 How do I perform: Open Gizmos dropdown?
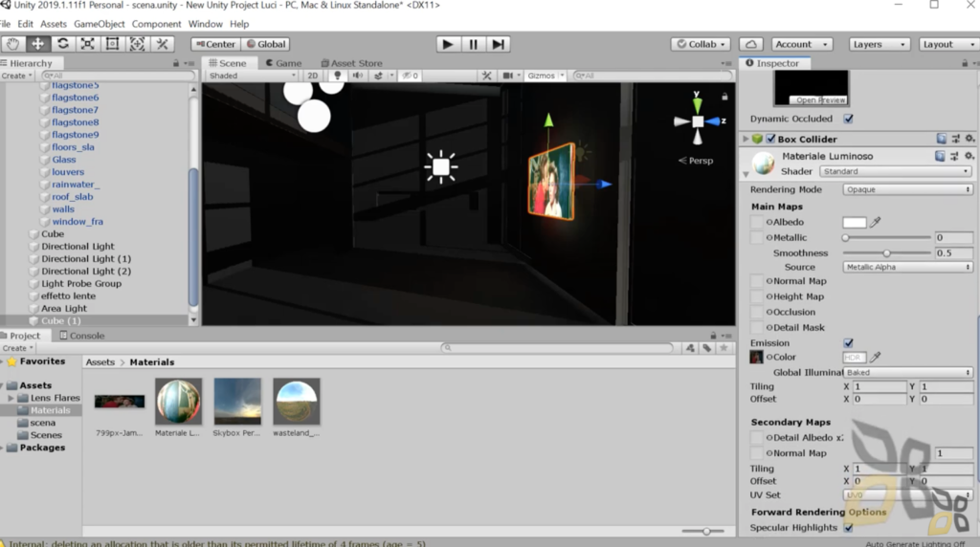[546, 76]
